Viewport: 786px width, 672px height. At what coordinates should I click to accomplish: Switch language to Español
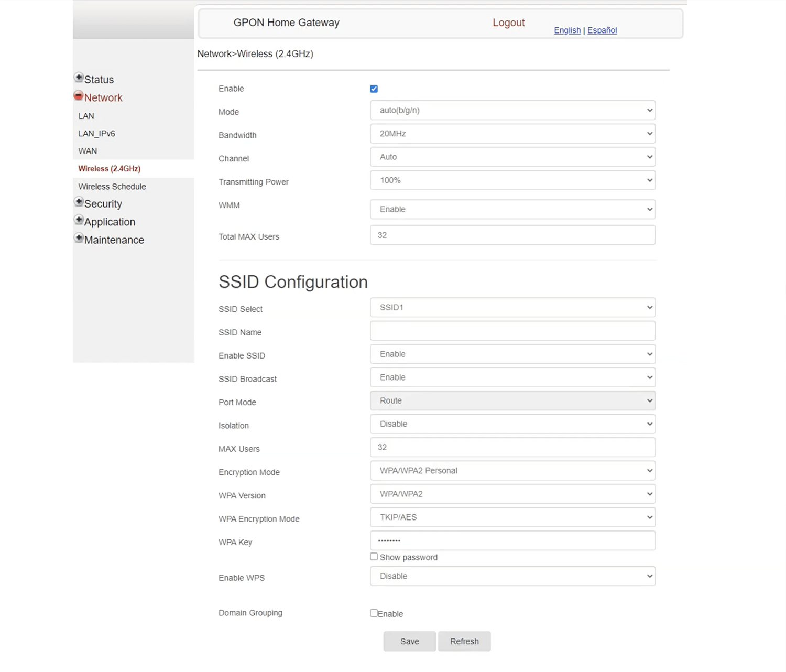pyautogui.click(x=602, y=30)
